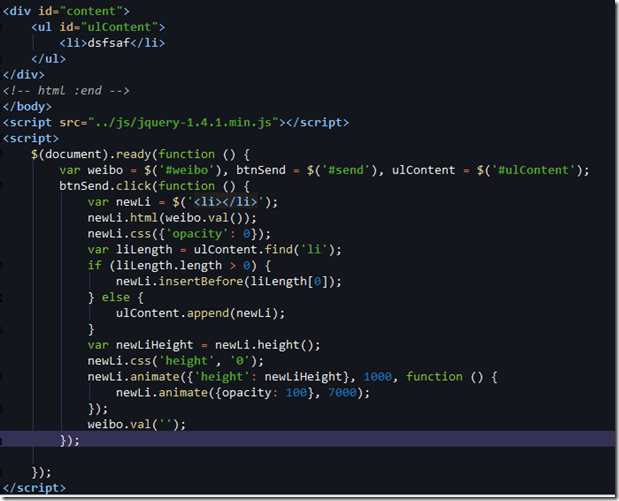
Task: Click the '#ulContent' selector string
Action: click(534, 170)
